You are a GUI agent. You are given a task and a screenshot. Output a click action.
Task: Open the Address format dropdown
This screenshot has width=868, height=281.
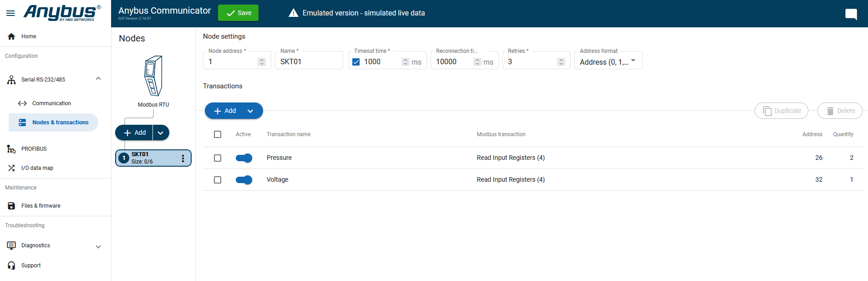click(608, 61)
